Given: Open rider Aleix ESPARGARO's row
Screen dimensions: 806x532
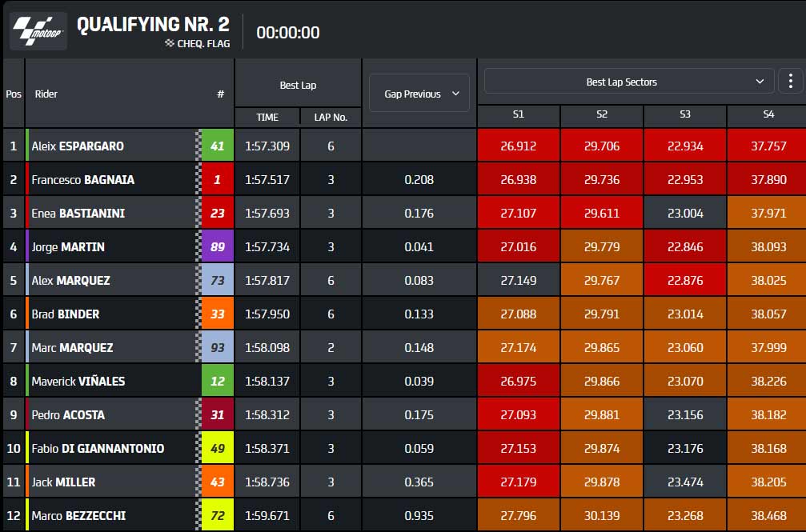Looking at the screenshot, I should point(404,146).
